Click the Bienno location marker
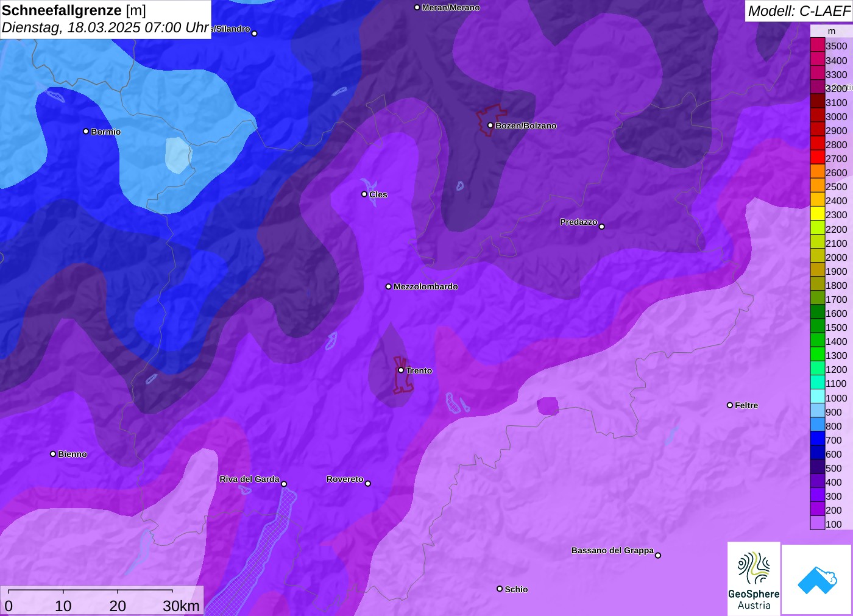Image resolution: width=853 pixels, height=616 pixels. point(53,454)
